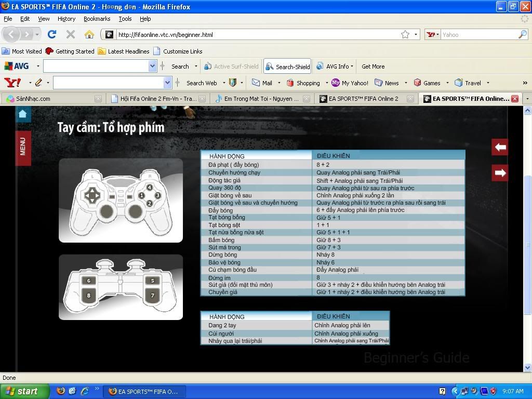
Task: Open the AVG logo dropdown arrow
Action: [x=38, y=66]
